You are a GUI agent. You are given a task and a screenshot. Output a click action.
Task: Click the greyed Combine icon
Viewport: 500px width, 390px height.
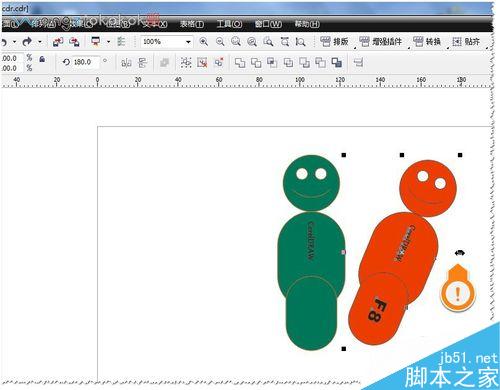165,63
